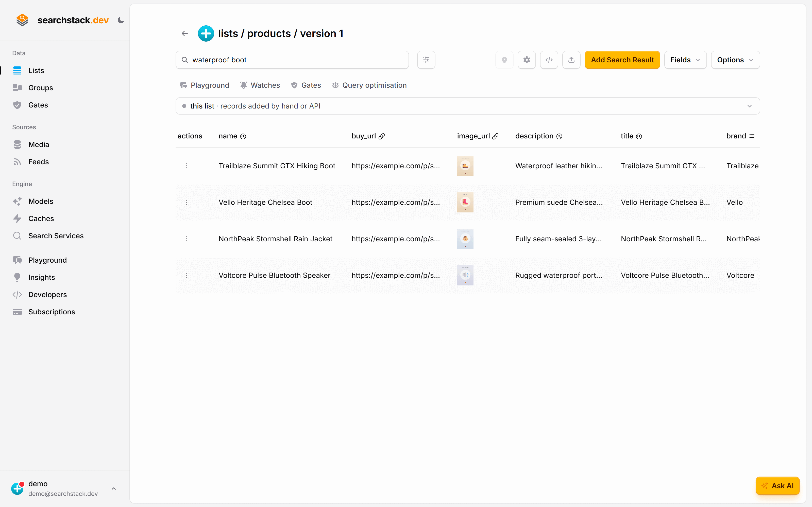This screenshot has width=812, height=507.
Task: Open search filter sliders icon
Action: pyautogui.click(x=426, y=60)
